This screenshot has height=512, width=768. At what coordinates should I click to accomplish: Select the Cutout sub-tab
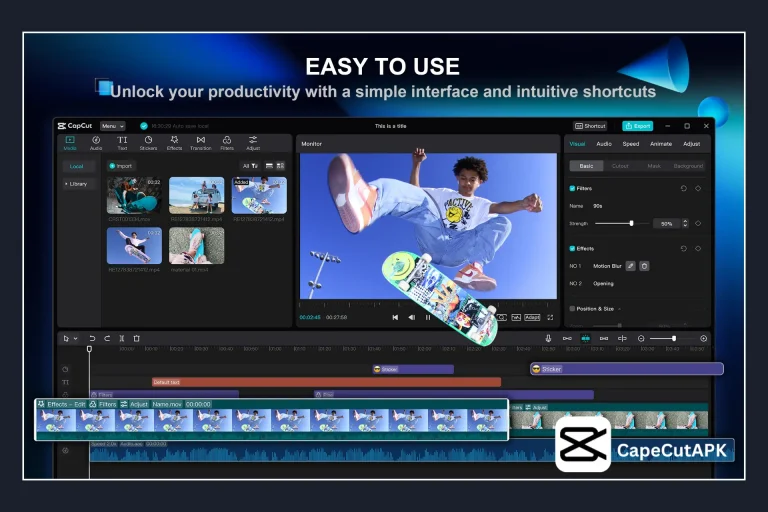point(620,166)
